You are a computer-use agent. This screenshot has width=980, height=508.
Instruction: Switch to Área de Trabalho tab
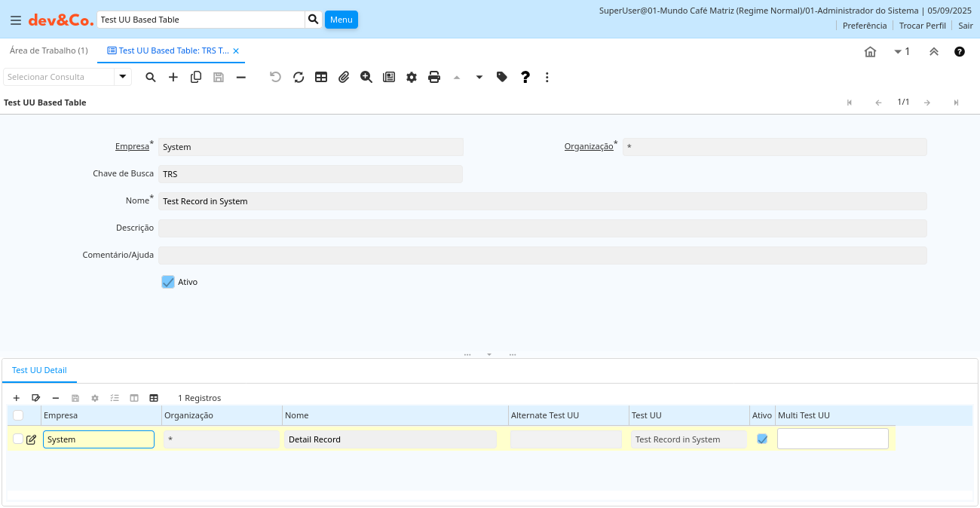[49, 50]
